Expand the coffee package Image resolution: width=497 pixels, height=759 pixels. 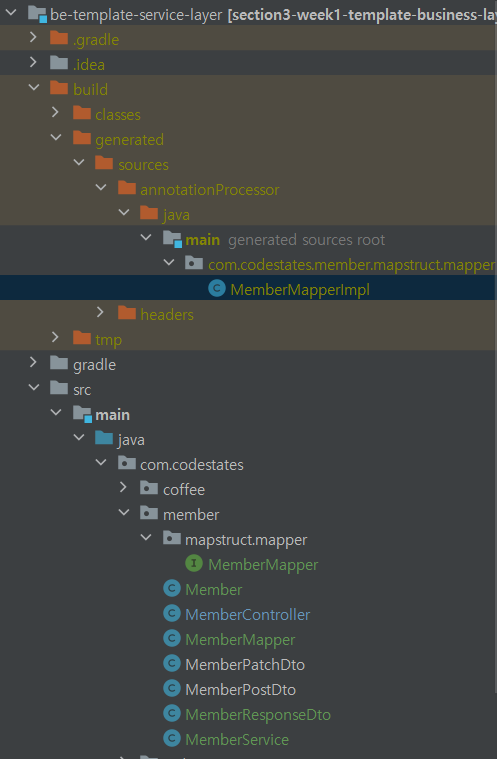[x=123, y=487]
